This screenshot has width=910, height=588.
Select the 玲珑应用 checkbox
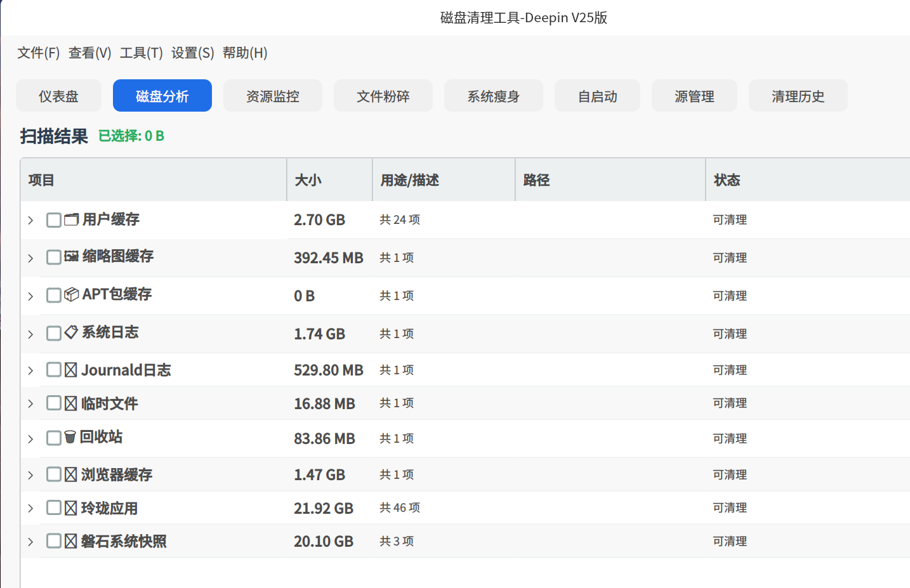tap(54, 507)
